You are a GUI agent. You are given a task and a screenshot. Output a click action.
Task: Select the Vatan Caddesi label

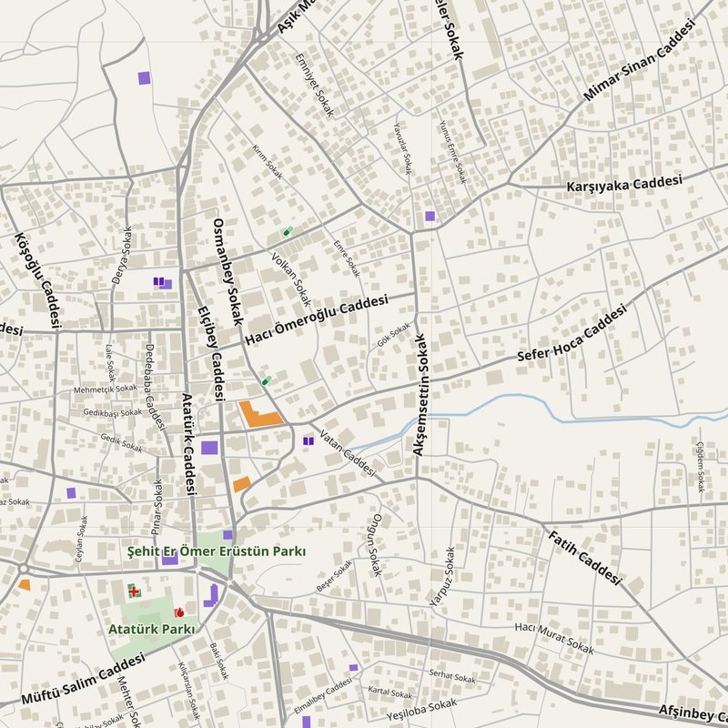348,452
